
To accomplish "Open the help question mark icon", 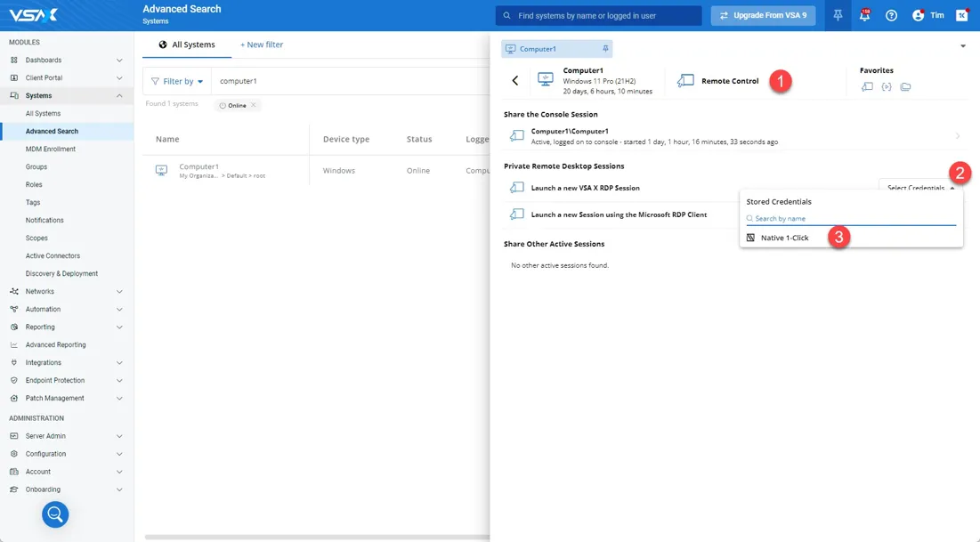I will [891, 15].
